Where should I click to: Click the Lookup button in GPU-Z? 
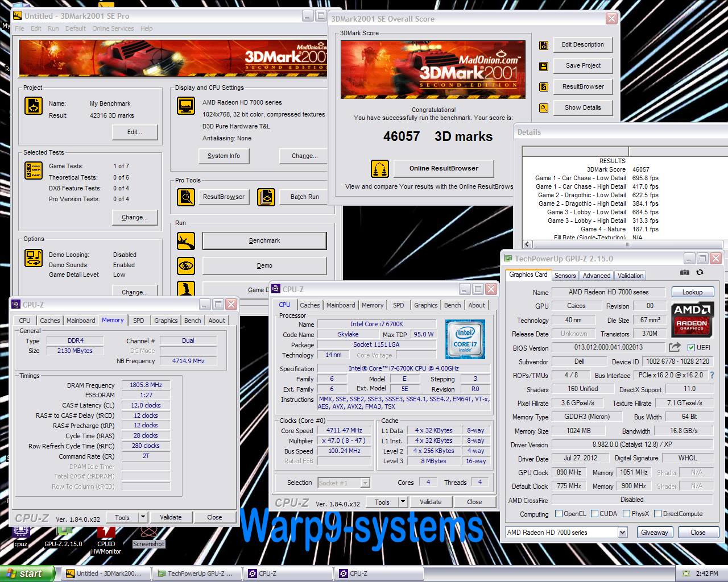coord(692,292)
